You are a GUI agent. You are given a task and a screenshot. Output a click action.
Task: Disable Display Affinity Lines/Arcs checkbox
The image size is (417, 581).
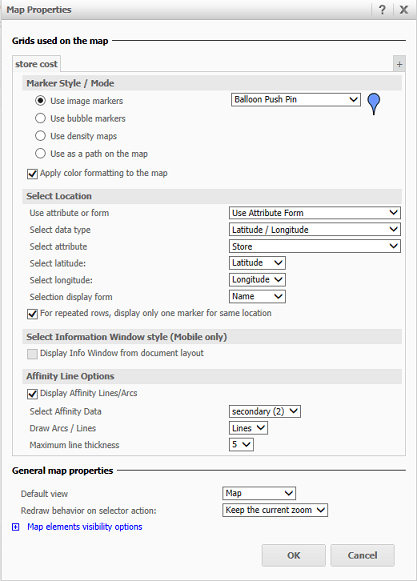click(x=32, y=394)
